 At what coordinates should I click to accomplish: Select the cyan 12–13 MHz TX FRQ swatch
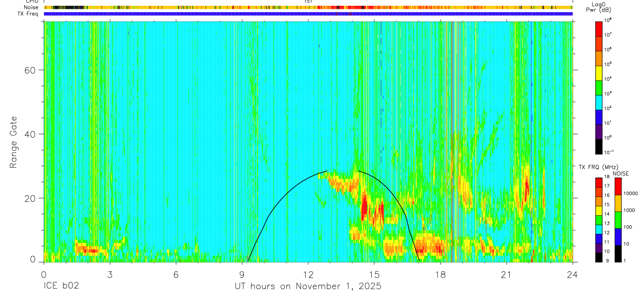coord(599,229)
